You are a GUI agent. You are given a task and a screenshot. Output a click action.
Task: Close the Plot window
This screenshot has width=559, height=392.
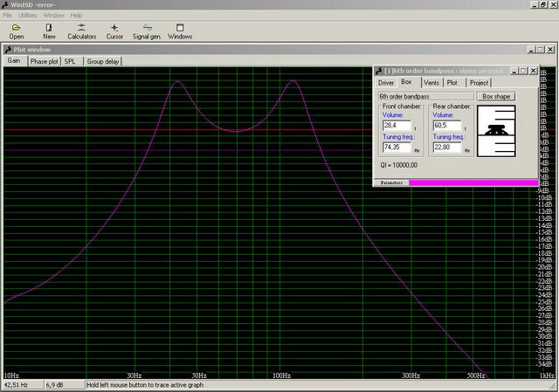550,50
